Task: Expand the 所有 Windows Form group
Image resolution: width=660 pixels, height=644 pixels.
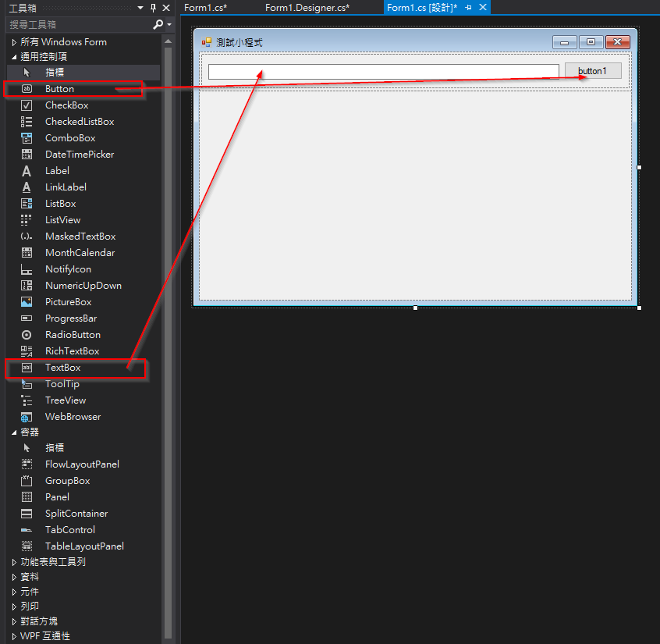Action: (x=14, y=42)
